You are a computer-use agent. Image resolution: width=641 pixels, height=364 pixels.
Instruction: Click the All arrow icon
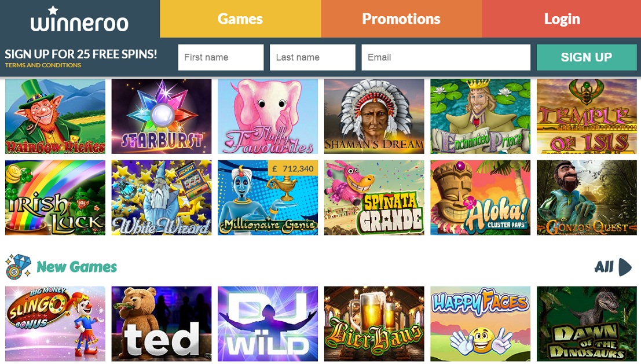[625, 267]
